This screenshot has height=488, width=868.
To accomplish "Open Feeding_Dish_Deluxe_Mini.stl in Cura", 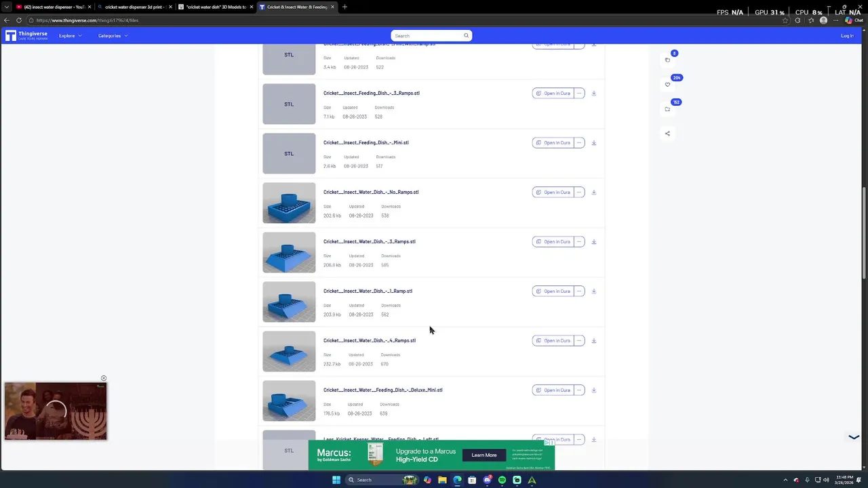I will [x=553, y=390].
